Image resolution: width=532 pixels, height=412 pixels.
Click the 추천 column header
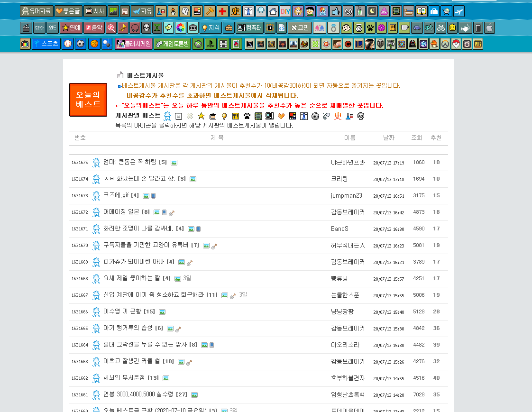[436, 137]
